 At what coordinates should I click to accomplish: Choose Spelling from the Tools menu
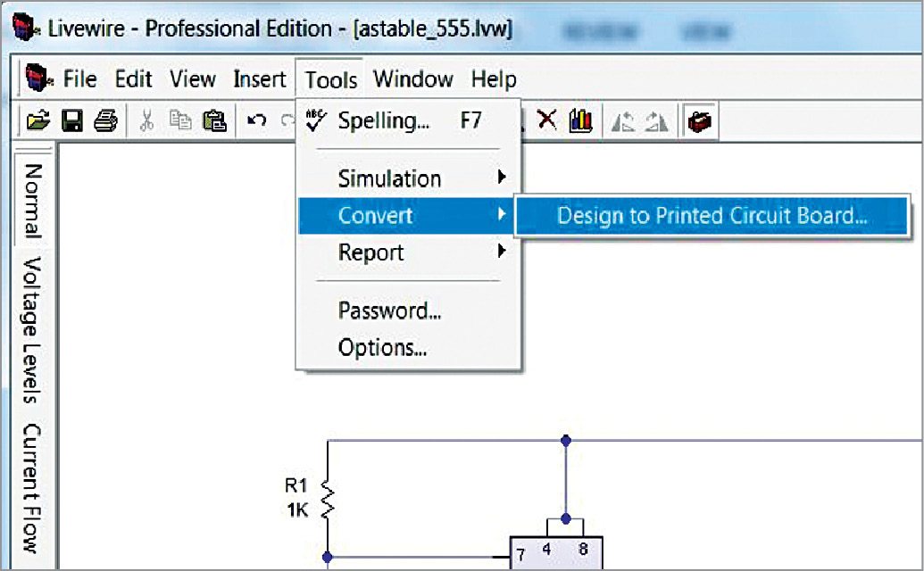click(x=384, y=121)
